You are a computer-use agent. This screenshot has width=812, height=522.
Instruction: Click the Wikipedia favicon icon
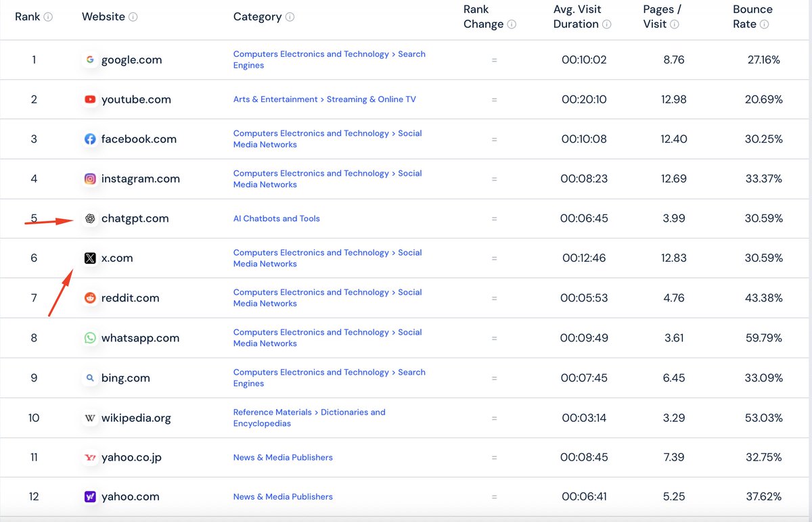(x=90, y=418)
